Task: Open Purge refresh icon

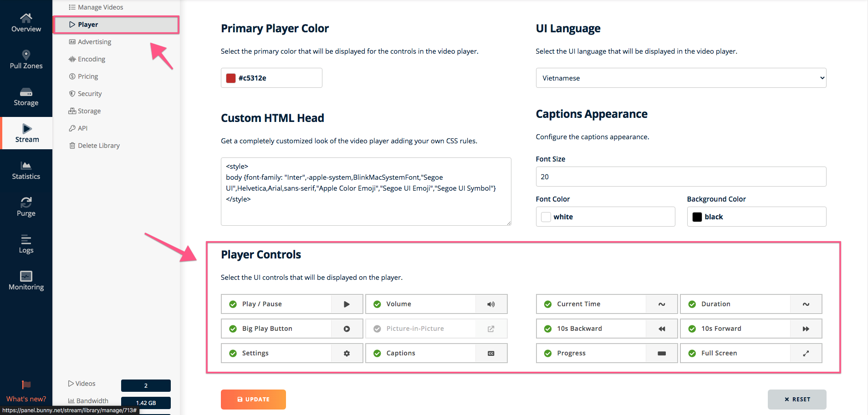Action: [26, 202]
